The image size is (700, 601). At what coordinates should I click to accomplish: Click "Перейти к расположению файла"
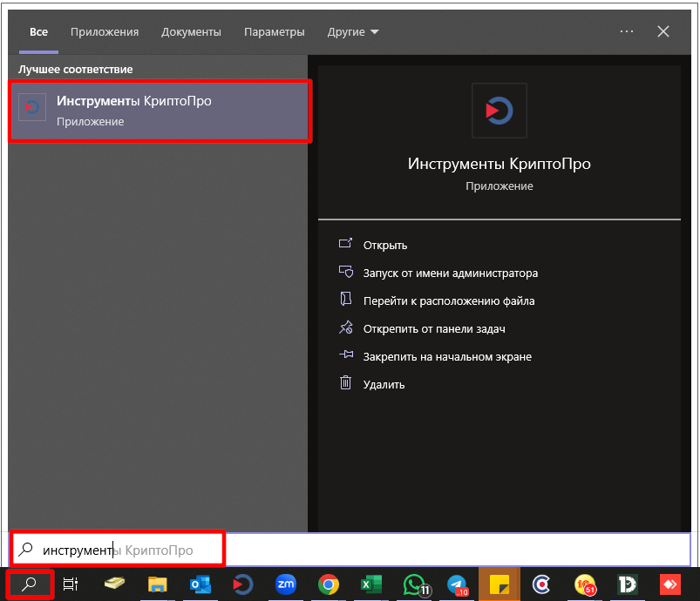coord(448,301)
